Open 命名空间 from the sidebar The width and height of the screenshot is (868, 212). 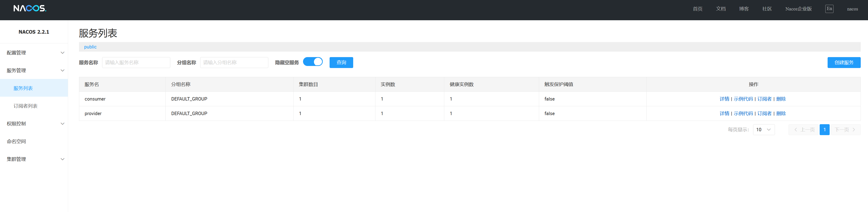16,141
